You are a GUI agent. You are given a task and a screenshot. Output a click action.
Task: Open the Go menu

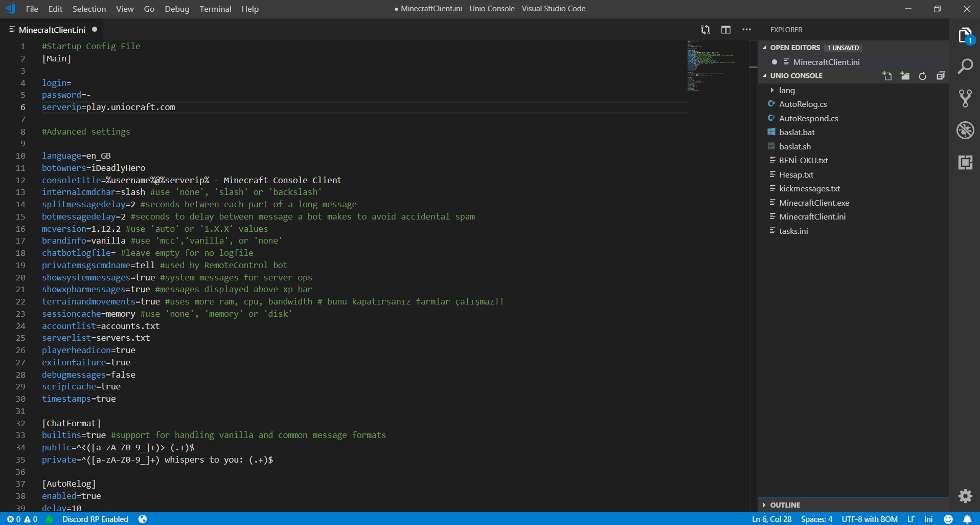tap(149, 9)
